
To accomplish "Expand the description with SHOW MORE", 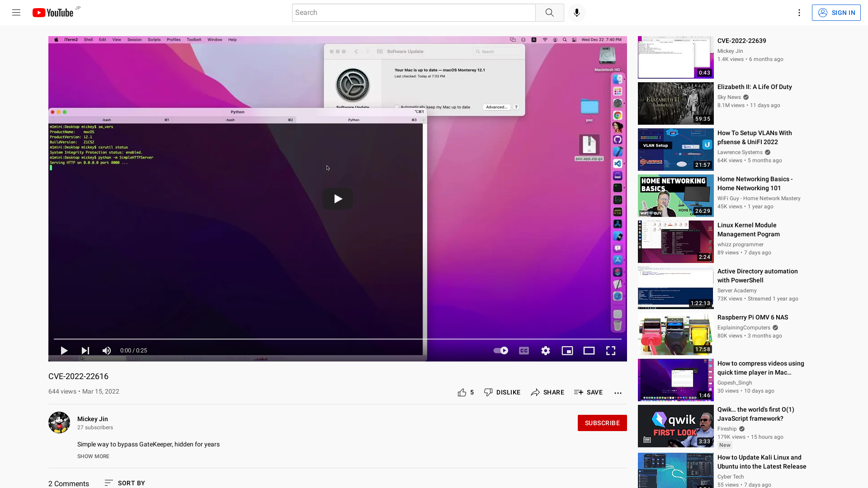I will coord(93,456).
